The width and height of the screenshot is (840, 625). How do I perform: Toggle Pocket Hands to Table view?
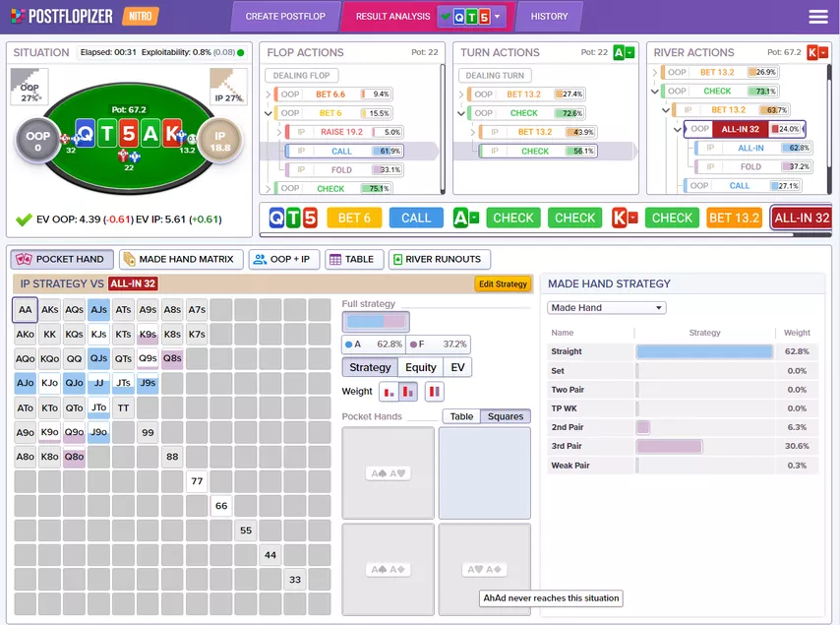(461, 416)
